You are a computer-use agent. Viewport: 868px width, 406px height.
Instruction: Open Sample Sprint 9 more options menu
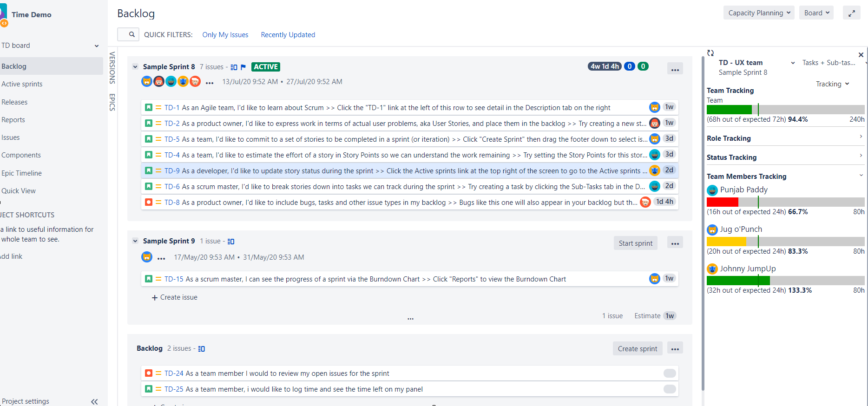(x=675, y=243)
